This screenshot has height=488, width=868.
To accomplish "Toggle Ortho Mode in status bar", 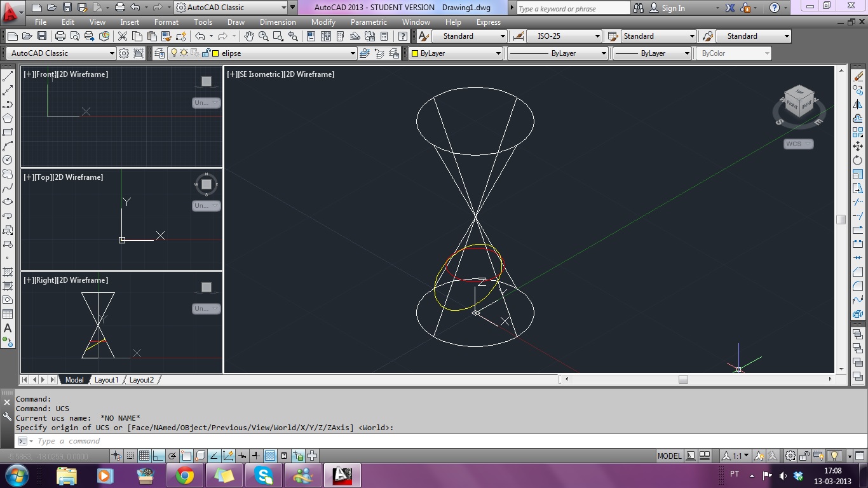I will click(158, 456).
